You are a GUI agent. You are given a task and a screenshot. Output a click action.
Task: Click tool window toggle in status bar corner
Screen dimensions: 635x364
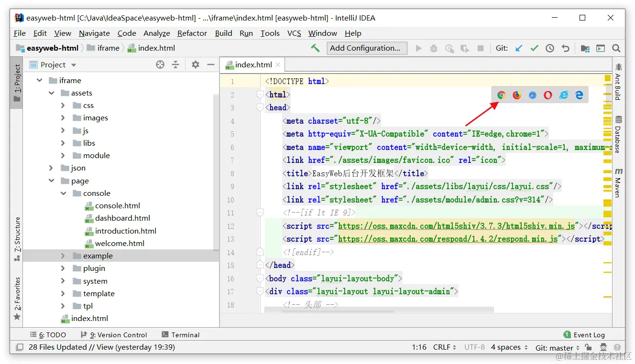(20, 347)
